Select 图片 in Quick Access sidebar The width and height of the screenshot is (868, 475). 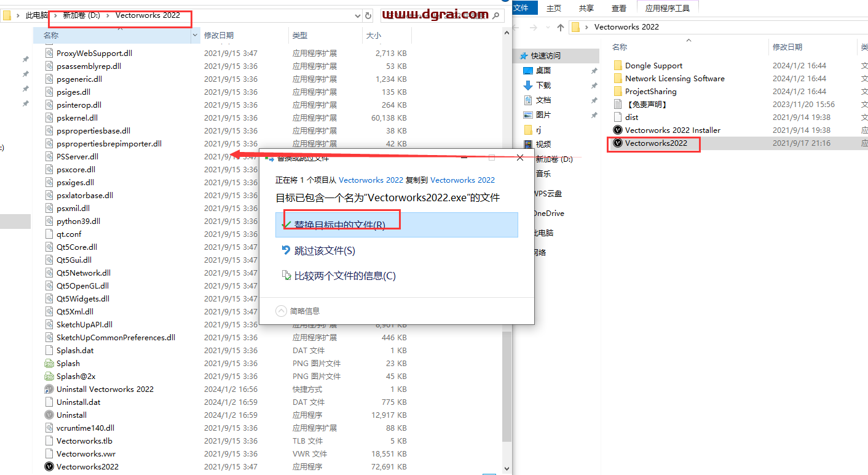(x=543, y=114)
